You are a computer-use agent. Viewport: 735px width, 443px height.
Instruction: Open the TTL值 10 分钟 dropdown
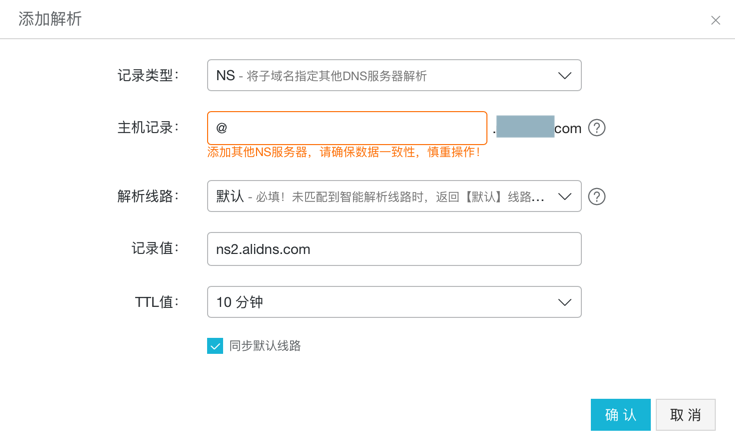(x=380, y=302)
